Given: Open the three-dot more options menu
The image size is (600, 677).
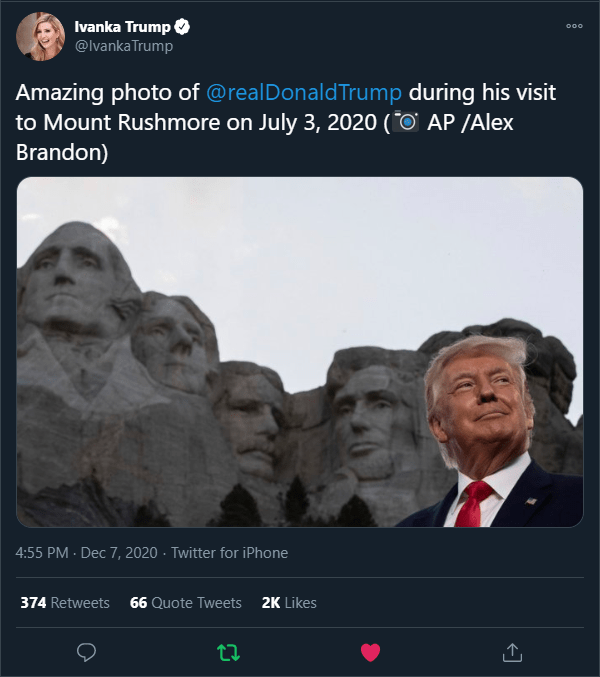Looking at the screenshot, I should click(574, 26).
